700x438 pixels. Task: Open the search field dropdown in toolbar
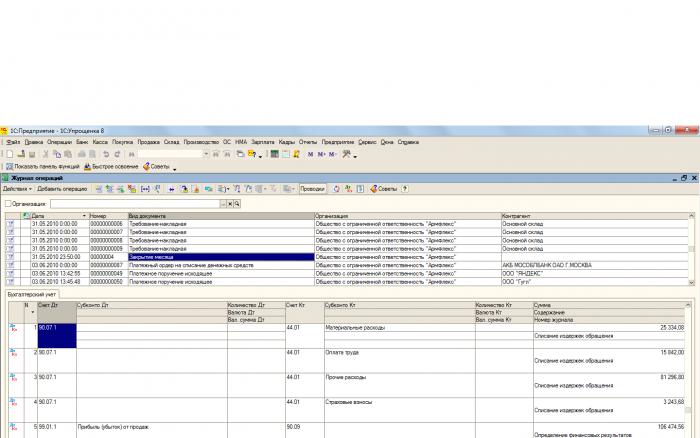pyautogui.click(x=206, y=154)
